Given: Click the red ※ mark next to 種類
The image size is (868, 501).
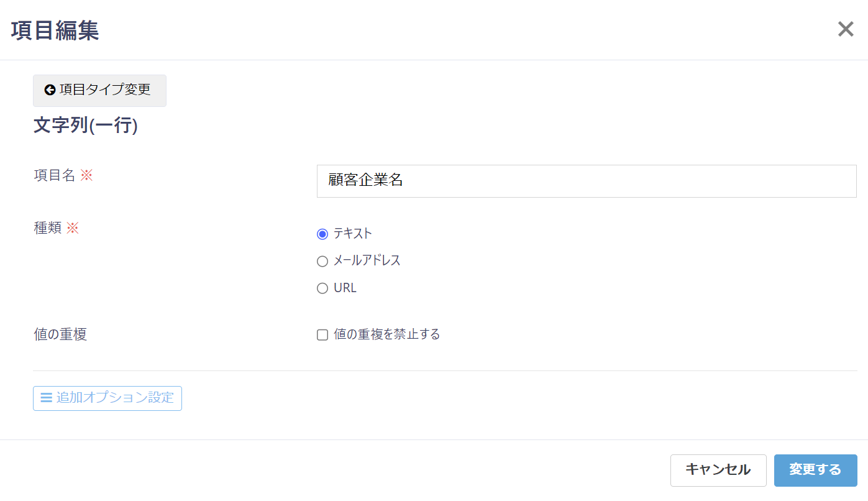Looking at the screenshot, I should (x=73, y=228).
